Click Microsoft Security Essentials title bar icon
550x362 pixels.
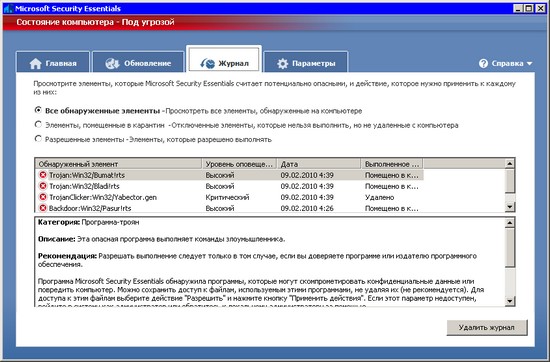[x=8, y=8]
